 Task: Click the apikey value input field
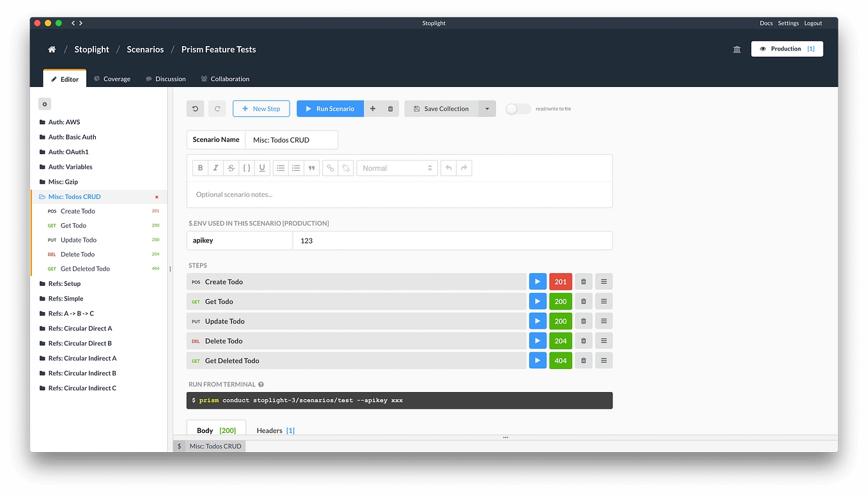(447, 240)
